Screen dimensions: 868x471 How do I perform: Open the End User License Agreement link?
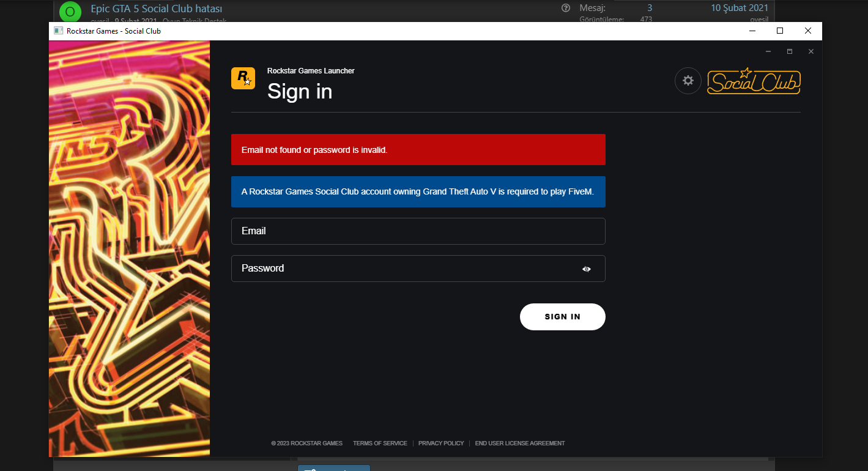[520, 443]
